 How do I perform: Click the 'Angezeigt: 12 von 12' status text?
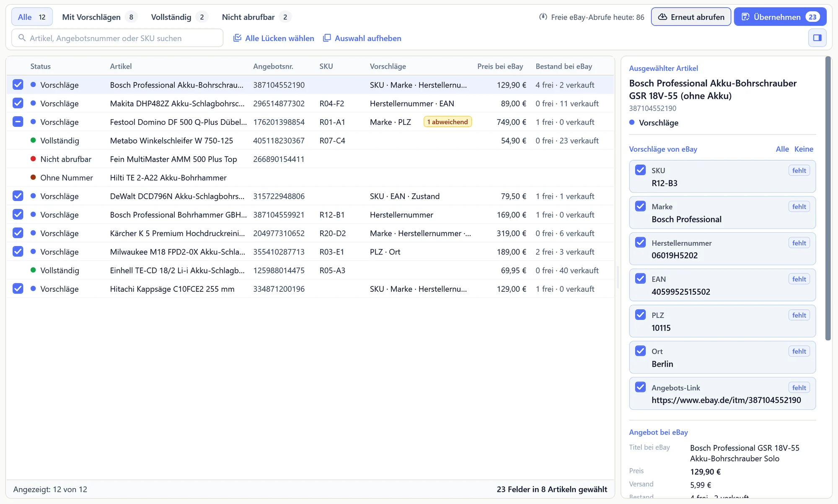tap(50, 489)
